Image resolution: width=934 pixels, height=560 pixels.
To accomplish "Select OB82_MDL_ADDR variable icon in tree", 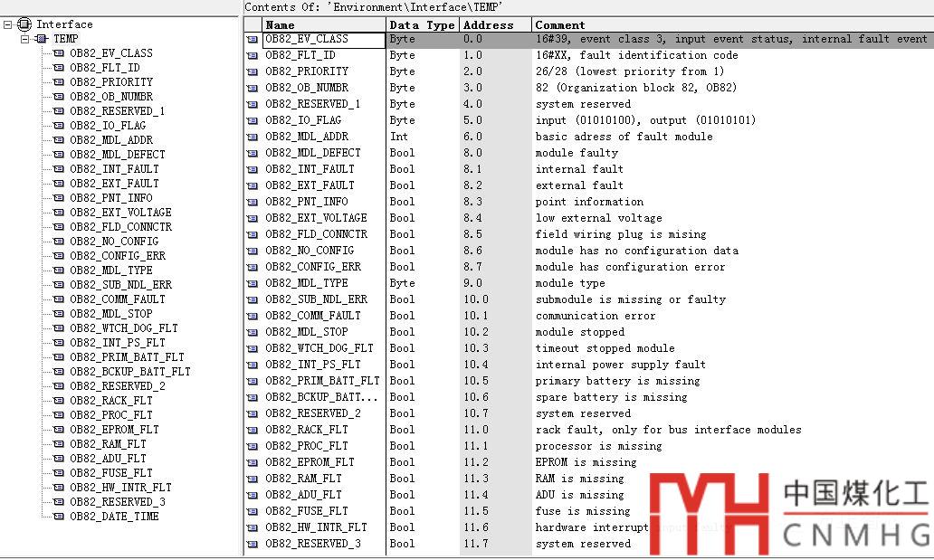I will pos(59,140).
